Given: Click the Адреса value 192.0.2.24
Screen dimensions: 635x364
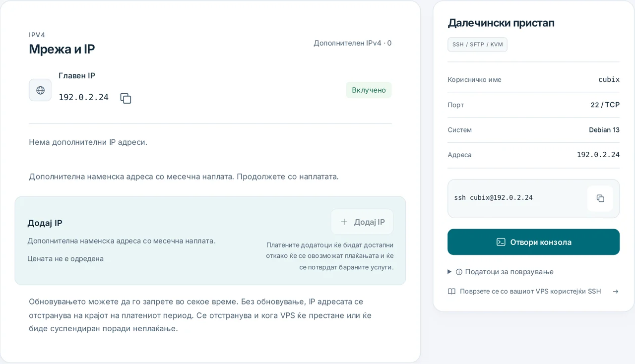Looking at the screenshot, I should [598, 155].
